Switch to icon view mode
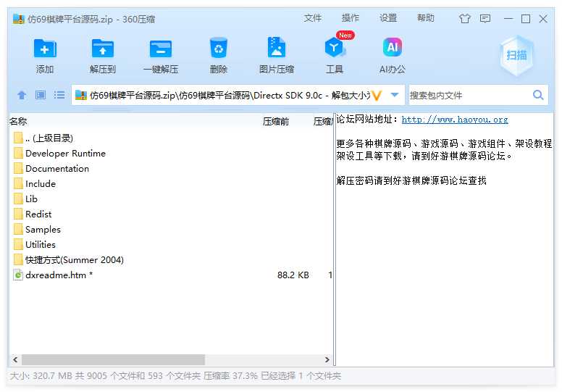 [x=40, y=95]
